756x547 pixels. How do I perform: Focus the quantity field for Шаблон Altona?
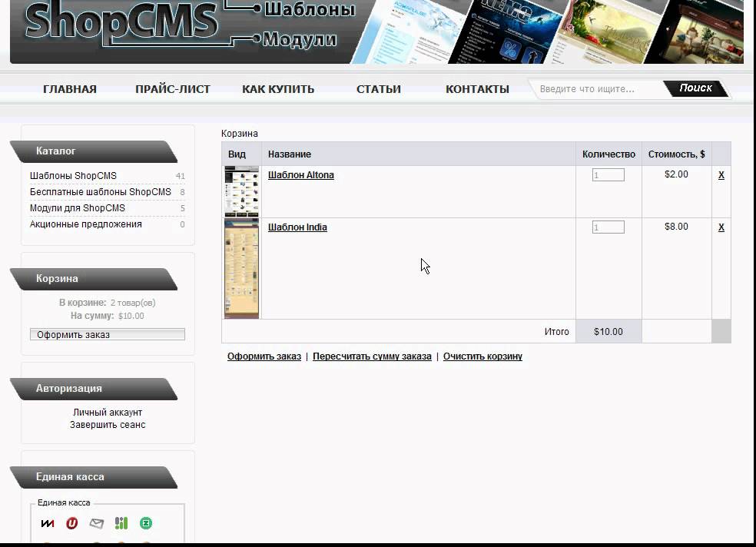click(x=608, y=174)
